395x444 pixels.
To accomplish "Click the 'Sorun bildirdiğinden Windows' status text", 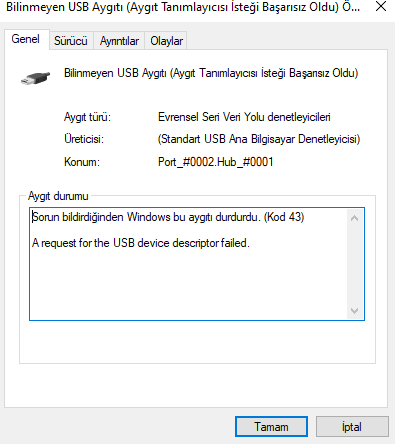I will point(168,217).
